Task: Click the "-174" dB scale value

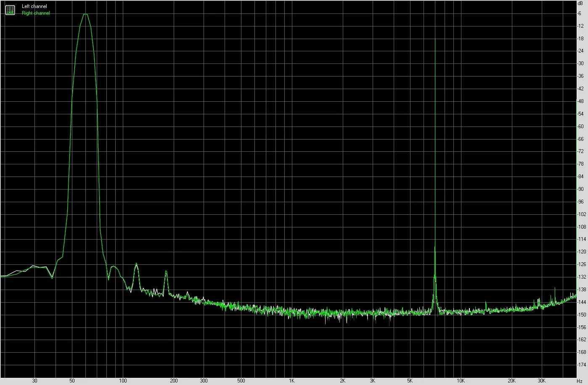Action: pyautogui.click(x=582, y=365)
